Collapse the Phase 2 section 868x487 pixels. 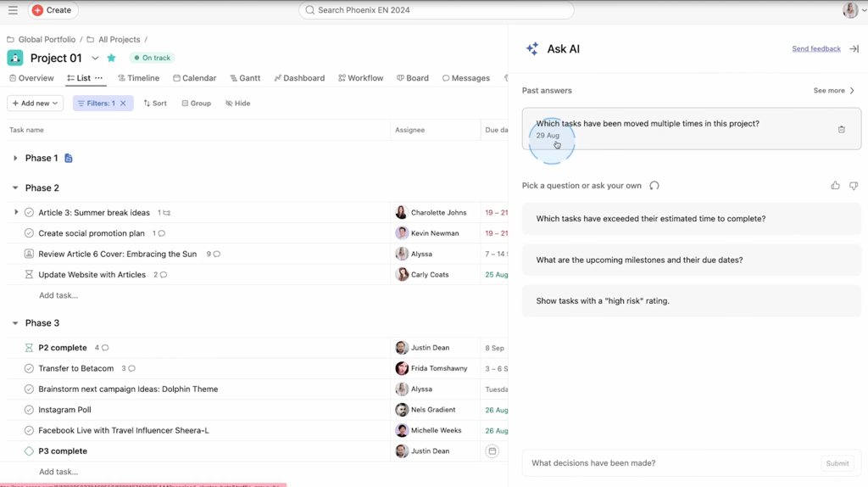[15, 188]
